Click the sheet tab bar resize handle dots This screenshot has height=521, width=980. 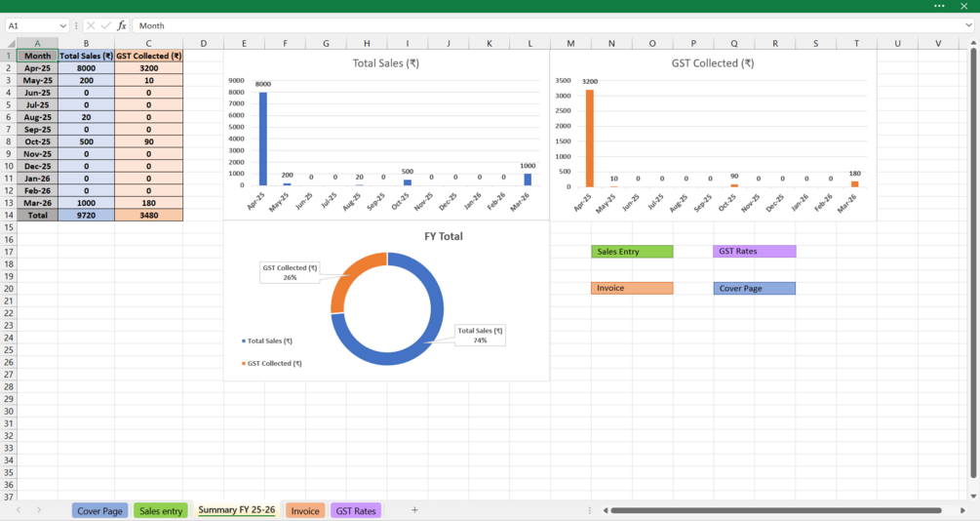click(x=589, y=510)
